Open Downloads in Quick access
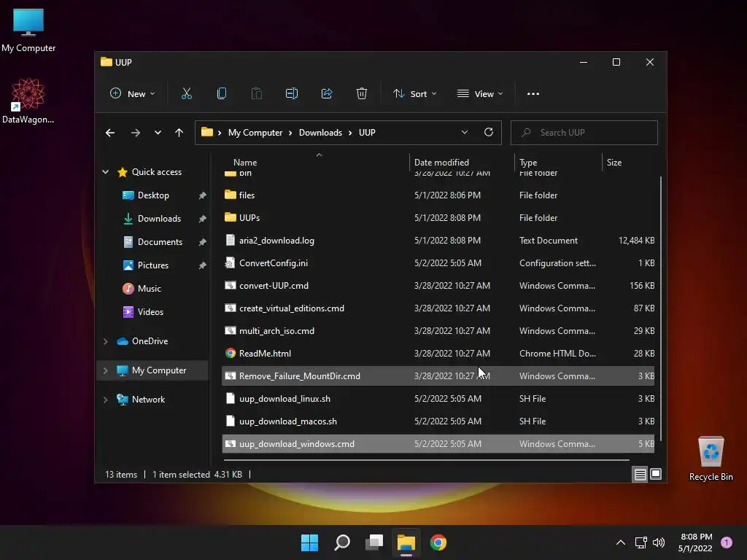747x560 pixels. [159, 219]
